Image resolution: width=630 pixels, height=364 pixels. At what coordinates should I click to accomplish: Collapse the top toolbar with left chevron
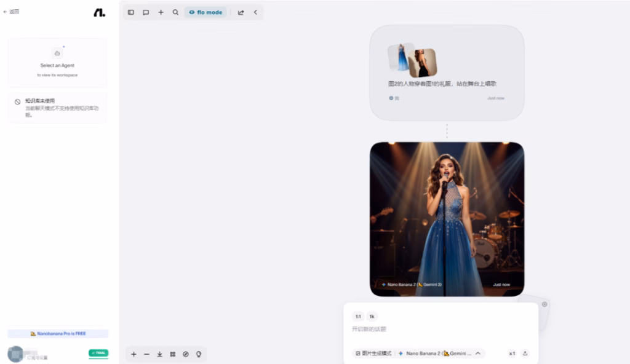[255, 12]
